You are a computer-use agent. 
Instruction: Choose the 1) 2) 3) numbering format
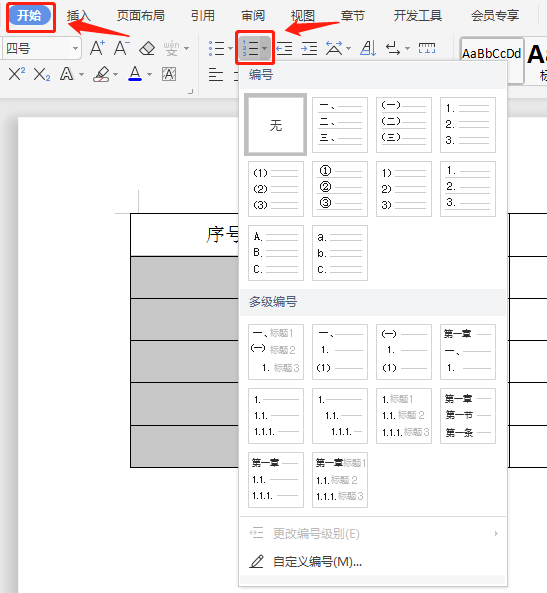click(x=404, y=189)
